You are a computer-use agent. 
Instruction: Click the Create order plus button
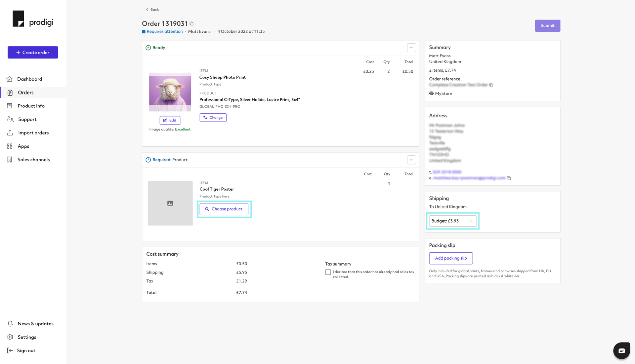tap(33, 52)
